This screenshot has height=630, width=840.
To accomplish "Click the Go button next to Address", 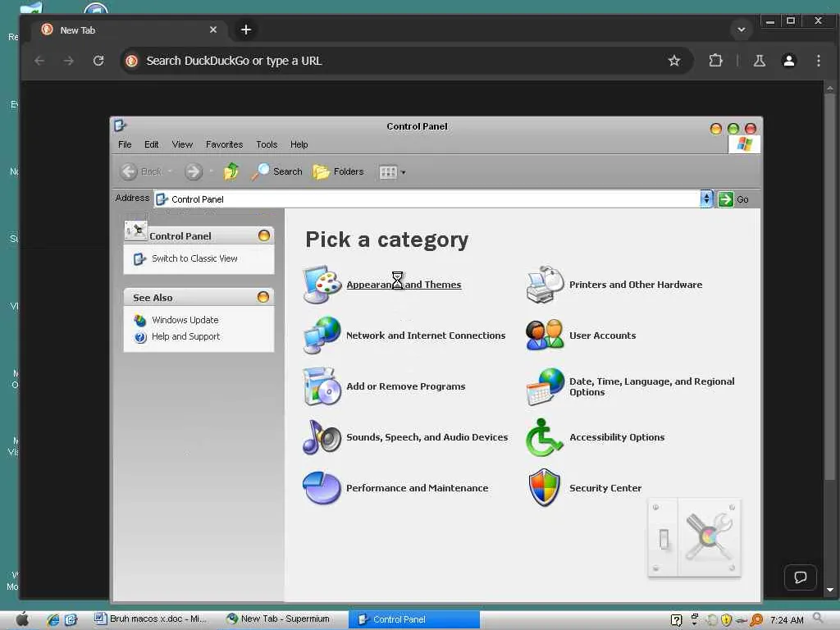I will pyautogui.click(x=733, y=199).
